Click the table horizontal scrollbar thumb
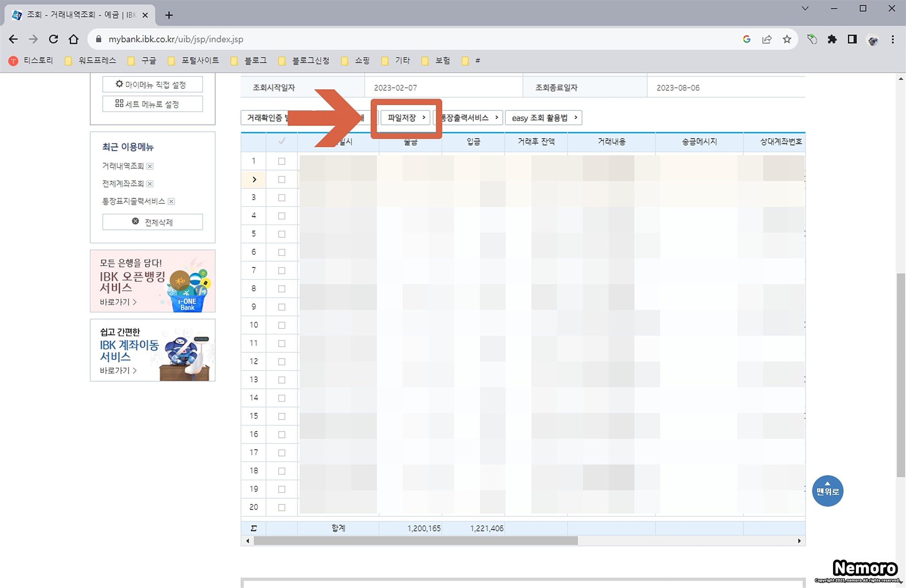906x588 pixels. click(415, 541)
